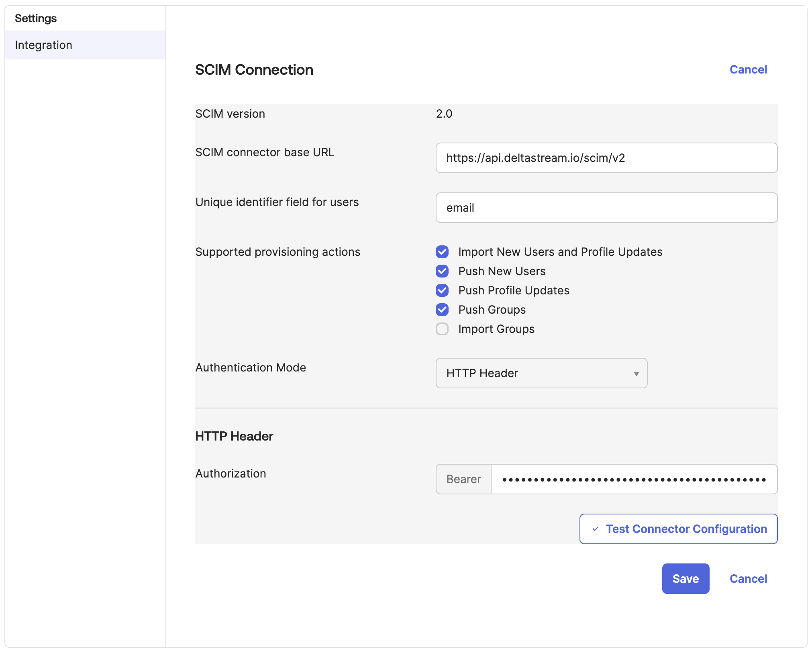Click the Bearer prefix label
The image size is (812, 653).
[463, 479]
